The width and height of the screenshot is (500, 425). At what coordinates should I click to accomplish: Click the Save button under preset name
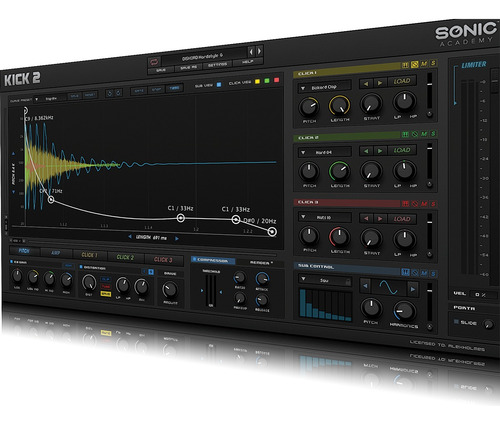pyautogui.click(x=161, y=70)
